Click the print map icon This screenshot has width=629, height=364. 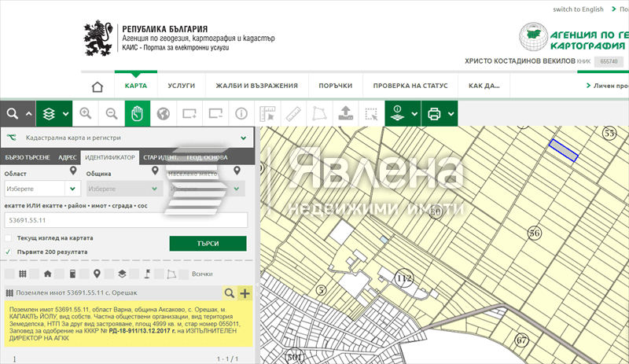click(434, 114)
